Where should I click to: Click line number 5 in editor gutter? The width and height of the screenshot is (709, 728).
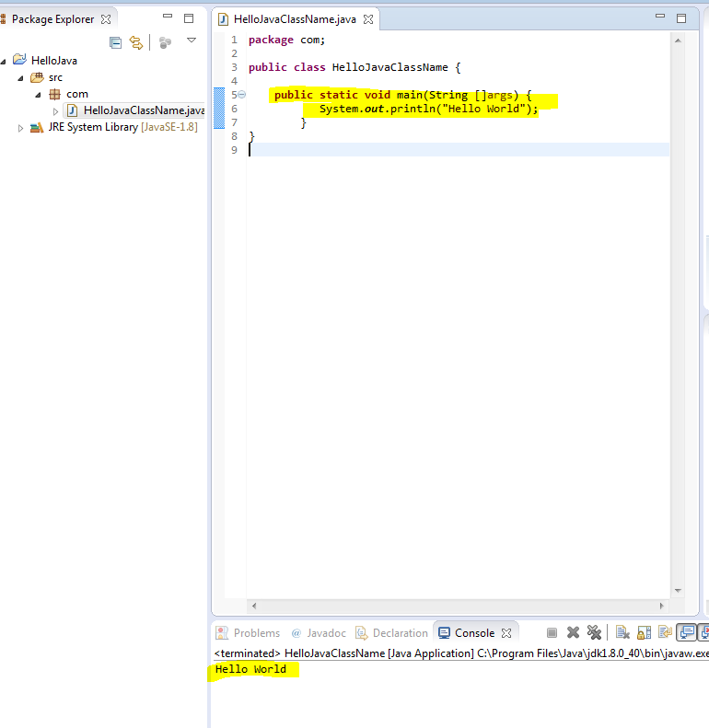coord(234,95)
